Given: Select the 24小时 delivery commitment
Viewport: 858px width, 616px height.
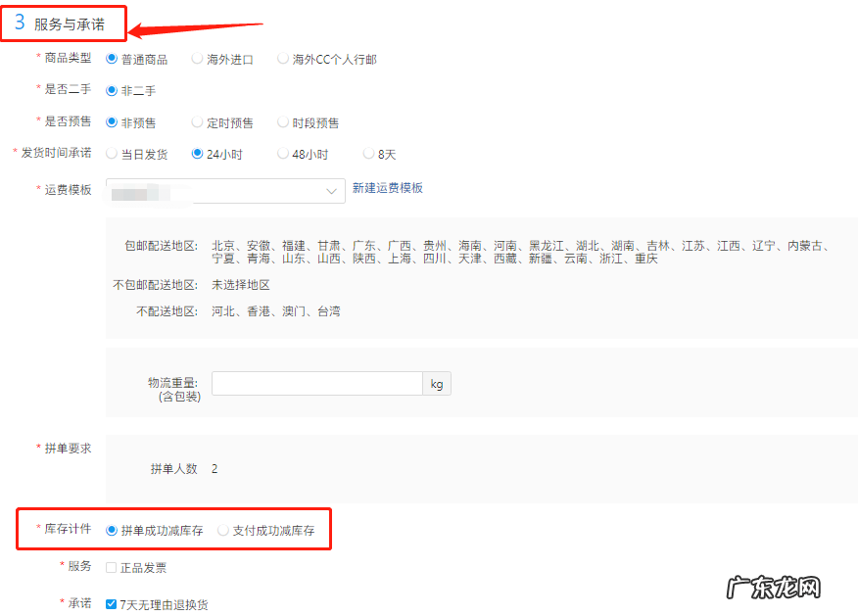Looking at the screenshot, I should click(x=199, y=154).
